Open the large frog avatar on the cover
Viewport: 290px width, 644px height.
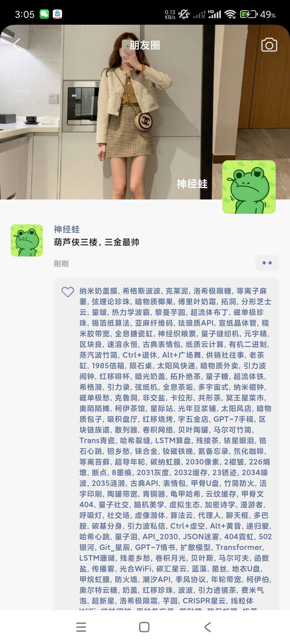click(249, 187)
